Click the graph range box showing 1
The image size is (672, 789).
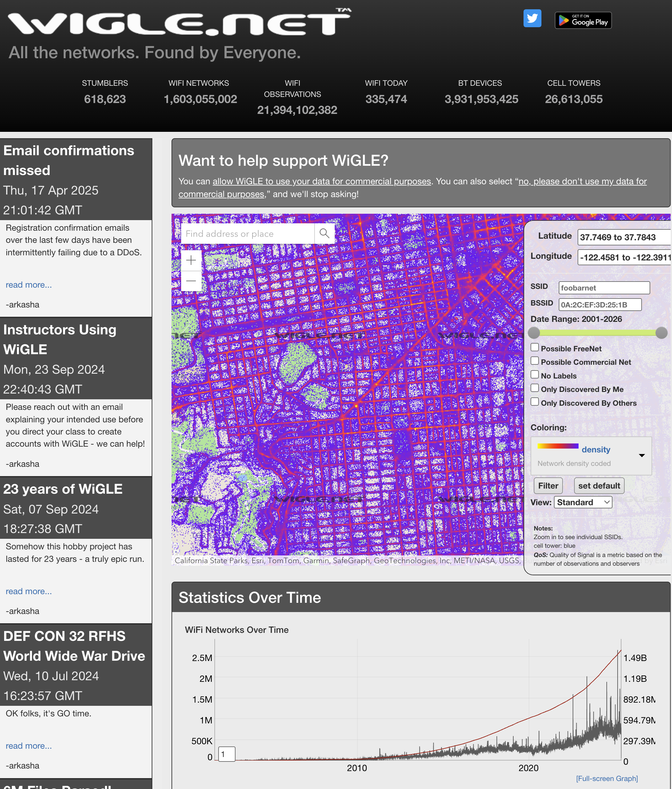tap(227, 754)
